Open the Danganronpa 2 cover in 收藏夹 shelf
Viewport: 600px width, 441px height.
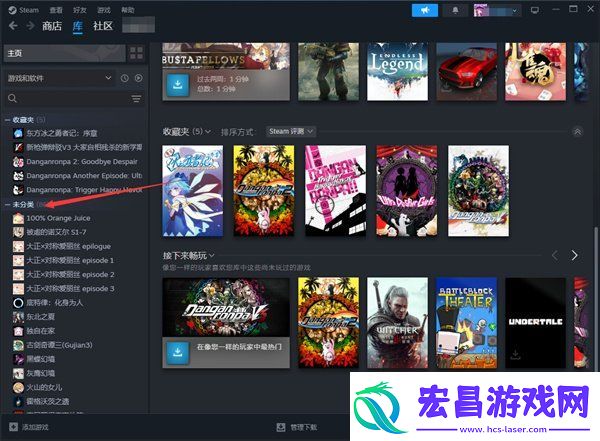264,191
